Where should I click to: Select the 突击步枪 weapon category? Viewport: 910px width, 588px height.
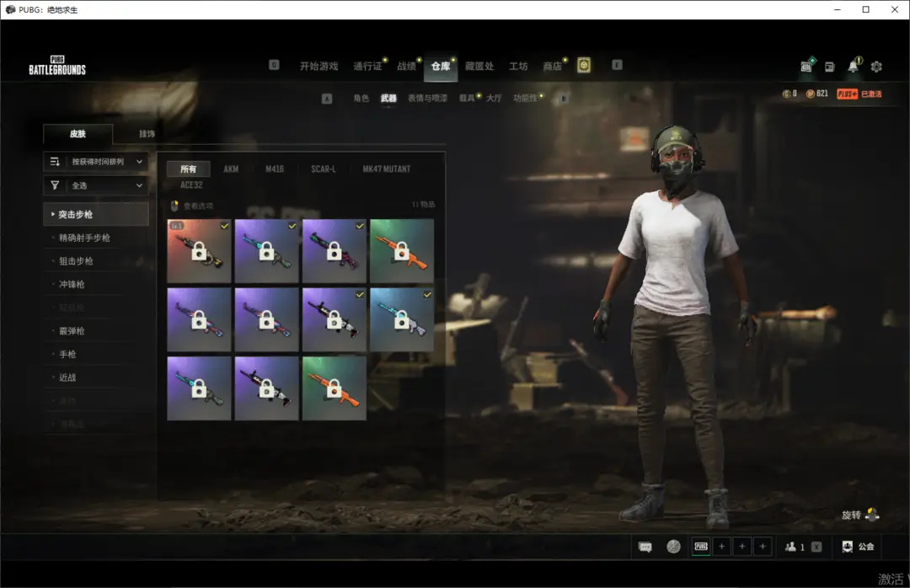coord(95,215)
